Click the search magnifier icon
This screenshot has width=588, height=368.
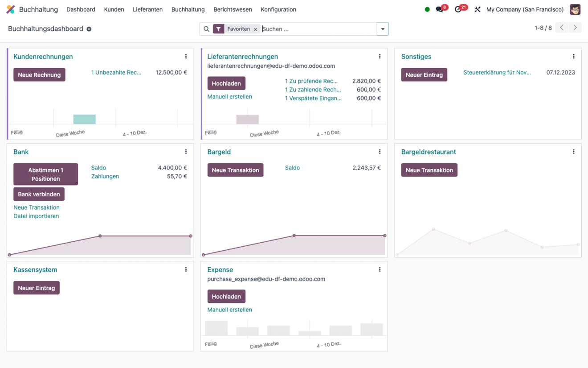[206, 29]
